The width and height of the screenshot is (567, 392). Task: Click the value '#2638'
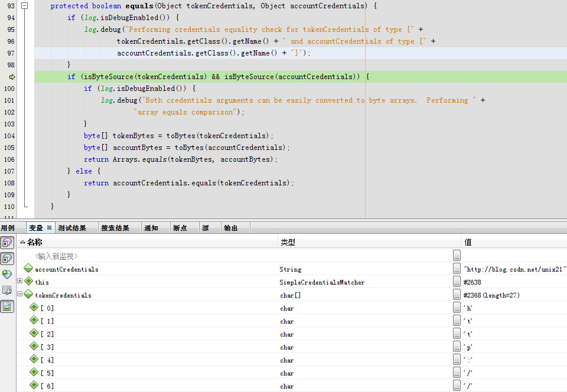pos(472,283)
